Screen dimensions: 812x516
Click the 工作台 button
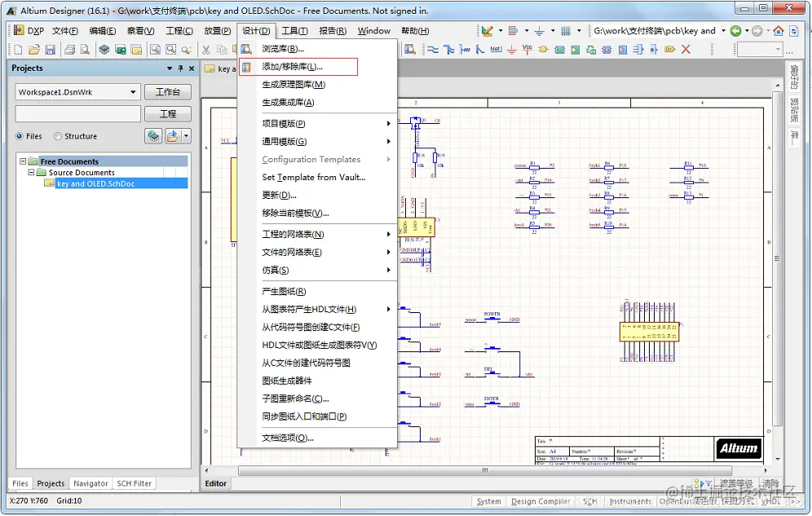(168, 92)
